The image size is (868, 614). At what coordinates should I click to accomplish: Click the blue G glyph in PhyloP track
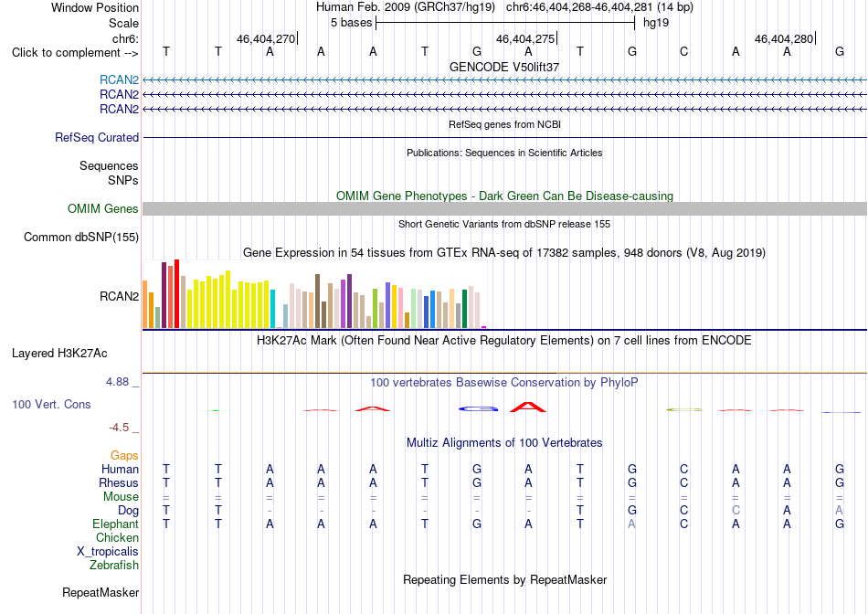point(478,408)
